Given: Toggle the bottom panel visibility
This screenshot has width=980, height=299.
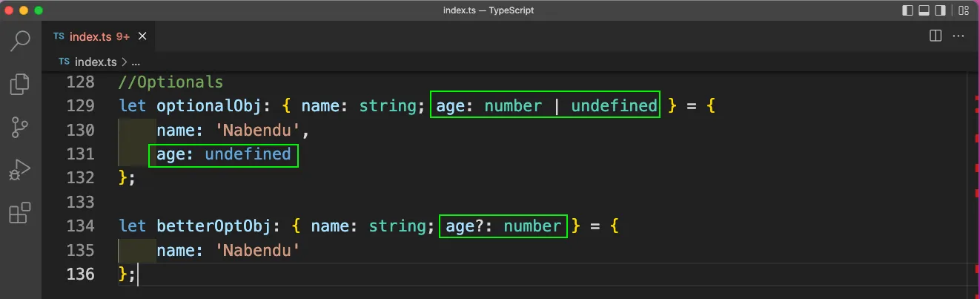Looking at the screenshot, I should click(924, 10).
